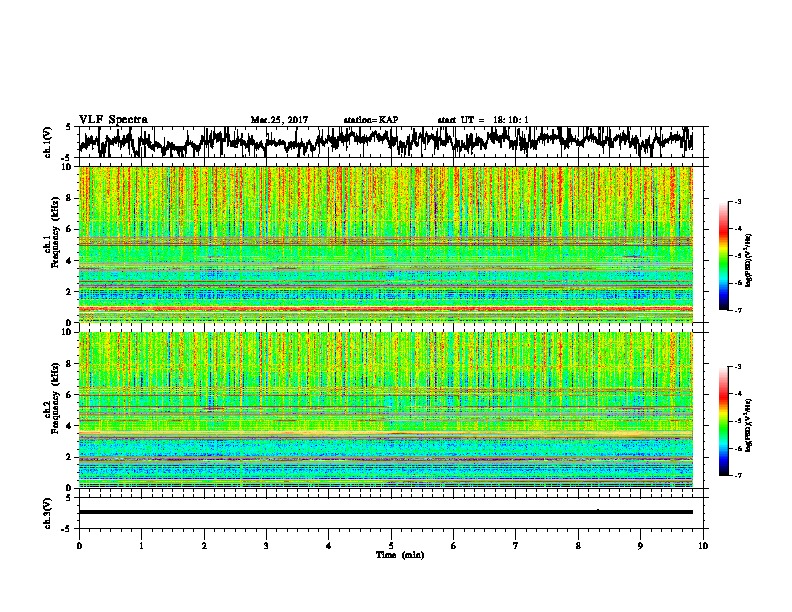
Task: Click the "ch.3(V)" axis label
Action: coord(48,513)
